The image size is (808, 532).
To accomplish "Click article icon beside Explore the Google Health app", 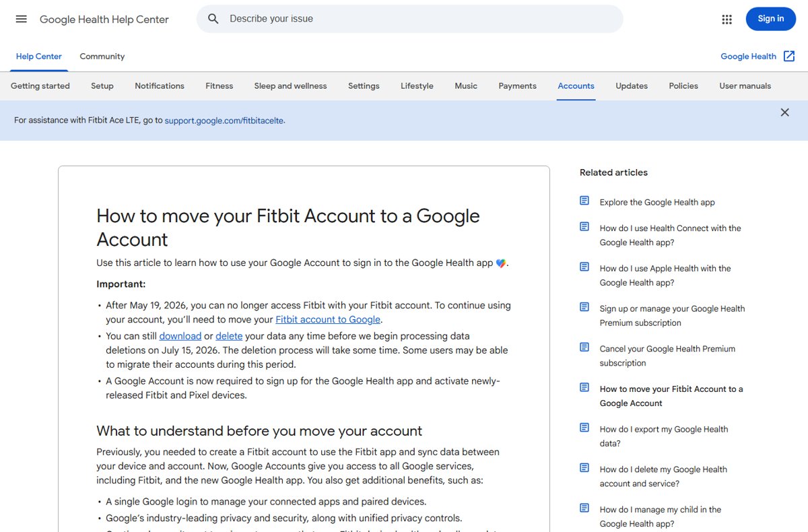I will [x=584, y=201].
